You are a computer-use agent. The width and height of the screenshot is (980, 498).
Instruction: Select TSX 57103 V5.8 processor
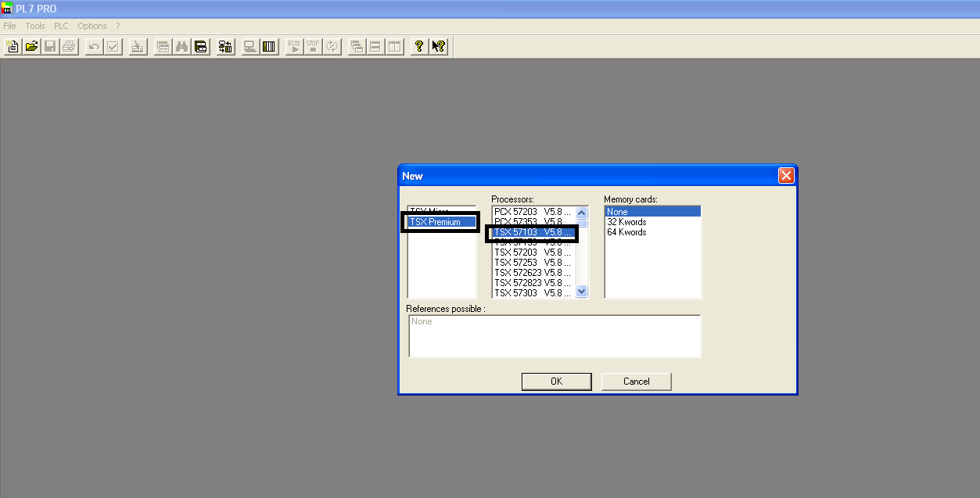(x=533, y=232)
